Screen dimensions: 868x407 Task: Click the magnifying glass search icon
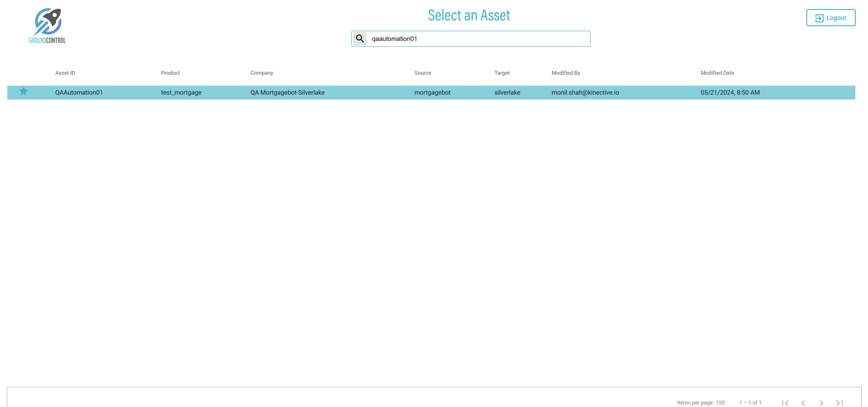[359, 39]
